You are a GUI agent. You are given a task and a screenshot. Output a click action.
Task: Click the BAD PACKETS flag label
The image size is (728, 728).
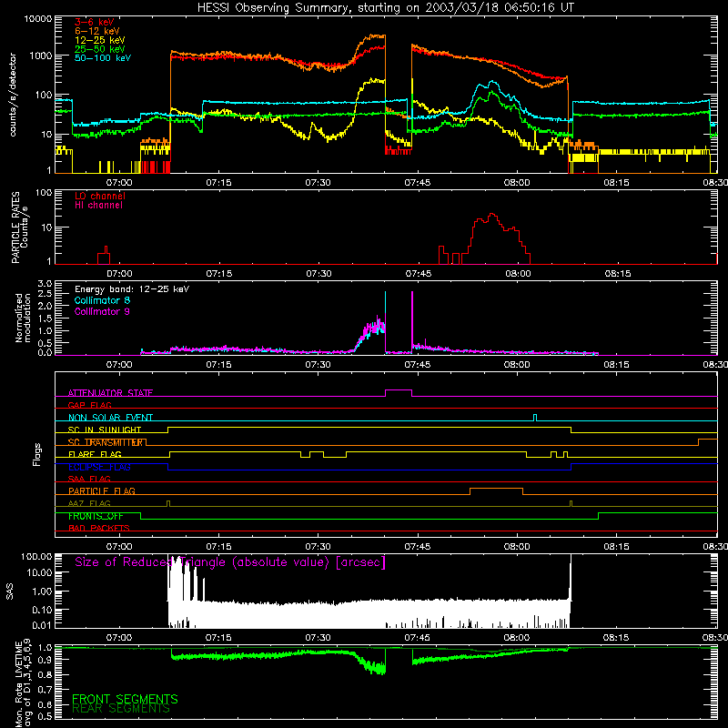(99, 528)
